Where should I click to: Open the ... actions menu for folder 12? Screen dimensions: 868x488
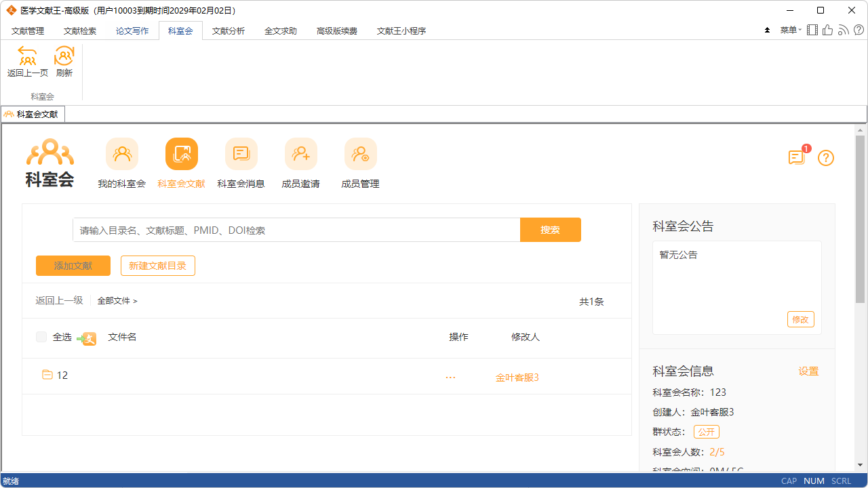[x=450, y=377]
